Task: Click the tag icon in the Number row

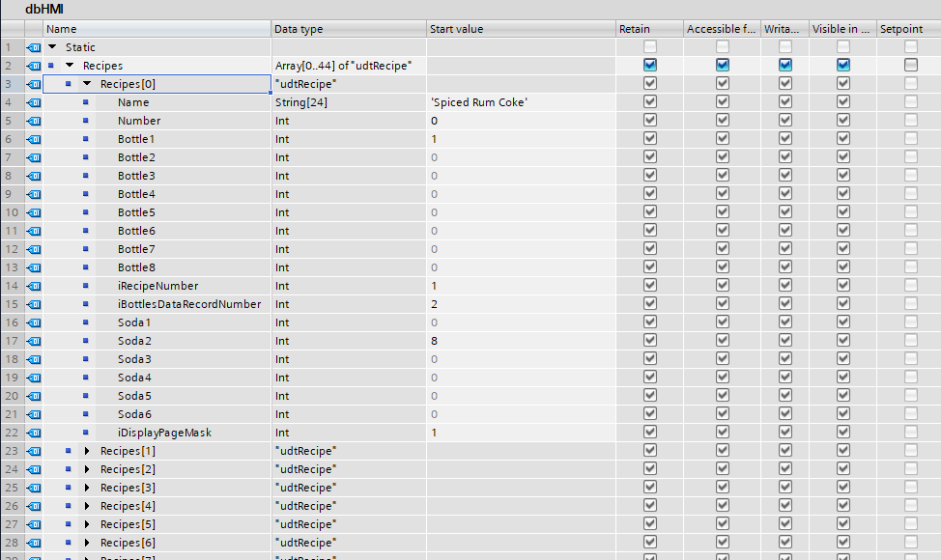Action: 34,121
